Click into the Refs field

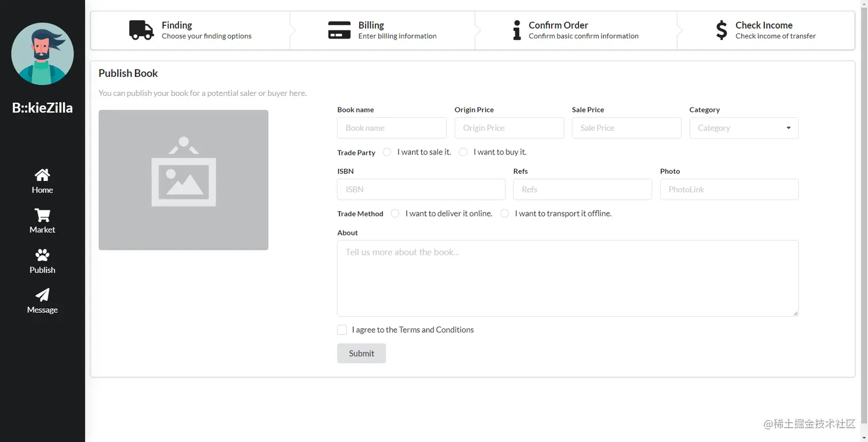coord(583,189)
